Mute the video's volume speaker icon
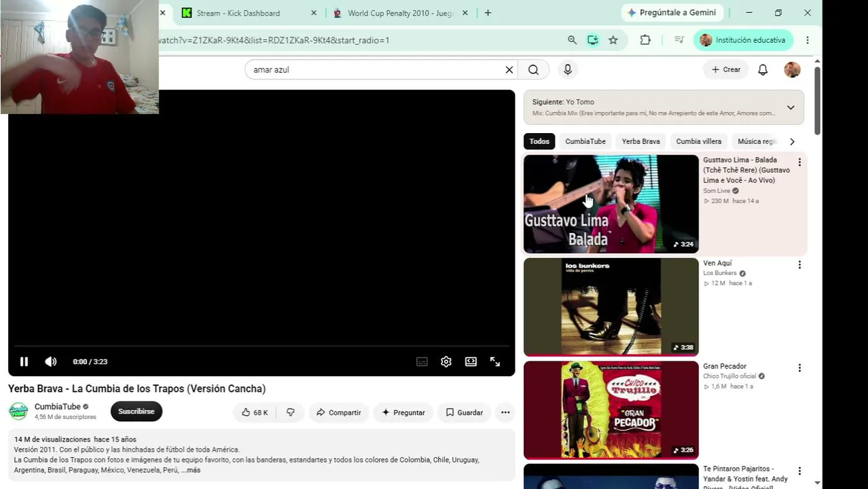 (x=51, y=362)
